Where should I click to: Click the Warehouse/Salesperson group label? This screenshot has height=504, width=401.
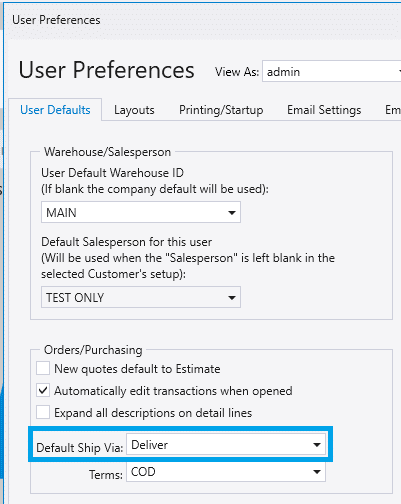tap(107, 152)
